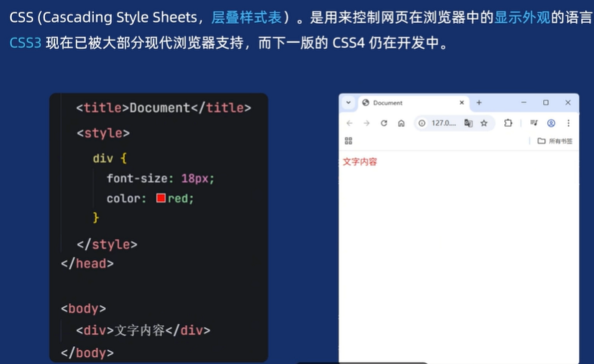The width and height of the screenshot is (594, 364).
Task: Click the opening <body> tag in code
Action: tap(83, 308)
